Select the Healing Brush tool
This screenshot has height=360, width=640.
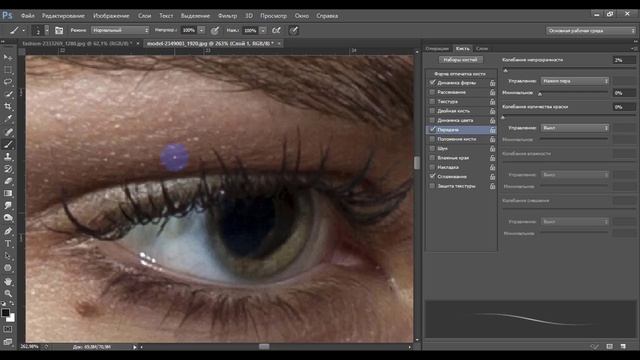8,132
